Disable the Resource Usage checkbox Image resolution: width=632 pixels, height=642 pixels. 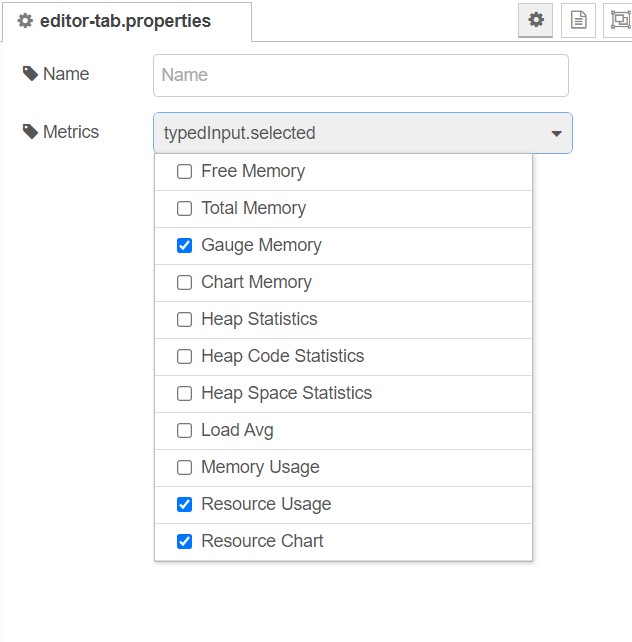click(x=184, y=504)
